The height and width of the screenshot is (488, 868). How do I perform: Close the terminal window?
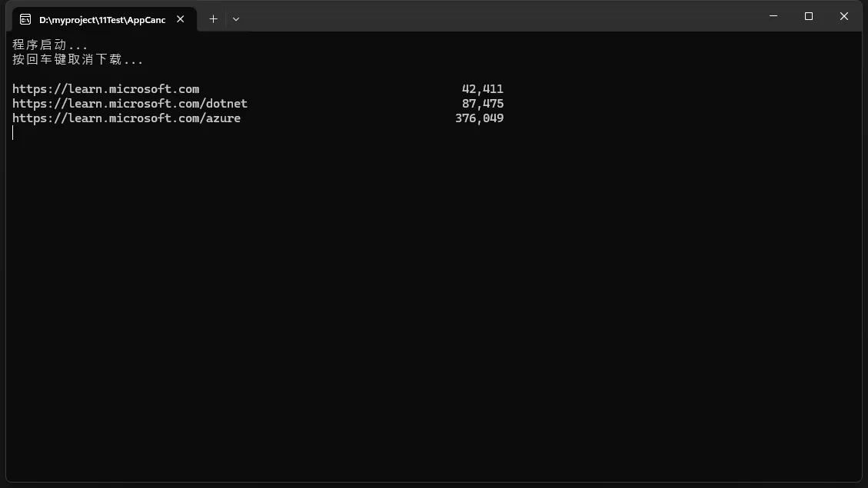pos(843,16)
